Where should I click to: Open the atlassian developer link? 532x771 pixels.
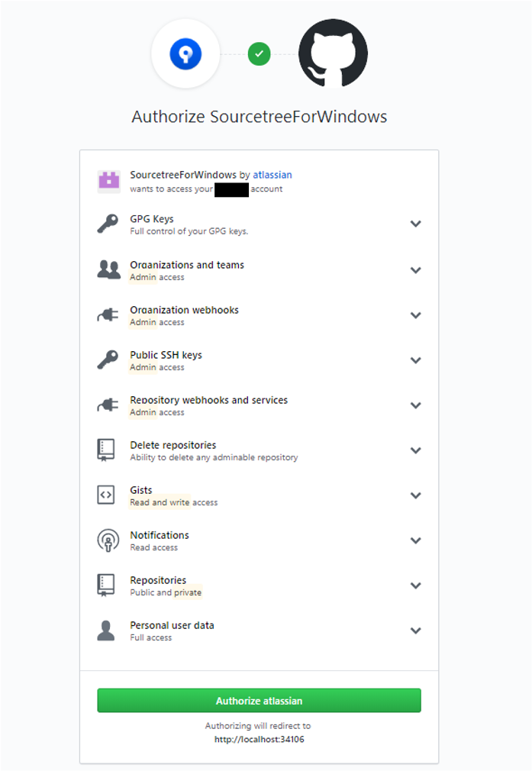[x=272, y=175]
